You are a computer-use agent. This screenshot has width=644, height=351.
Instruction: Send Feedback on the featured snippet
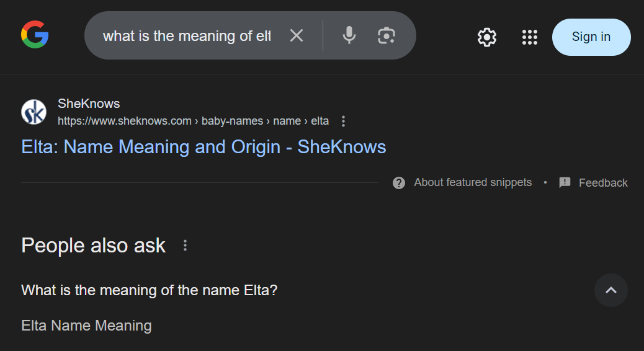602,183
